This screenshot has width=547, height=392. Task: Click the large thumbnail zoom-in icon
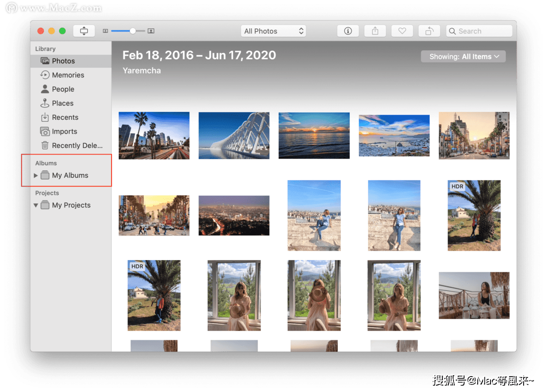pyautogui.click(x=151, y=31)
